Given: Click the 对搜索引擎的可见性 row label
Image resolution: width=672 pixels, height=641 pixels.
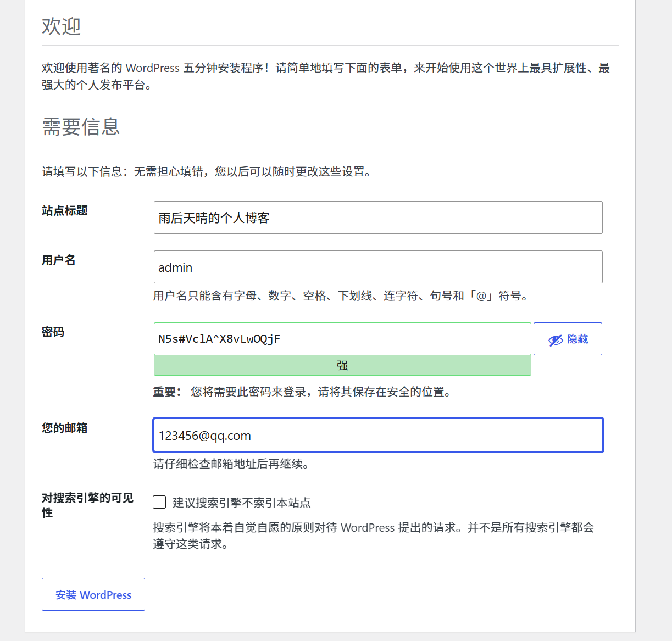Looking at the screenshot, I should pyautogui.click(x=88, y=505).
